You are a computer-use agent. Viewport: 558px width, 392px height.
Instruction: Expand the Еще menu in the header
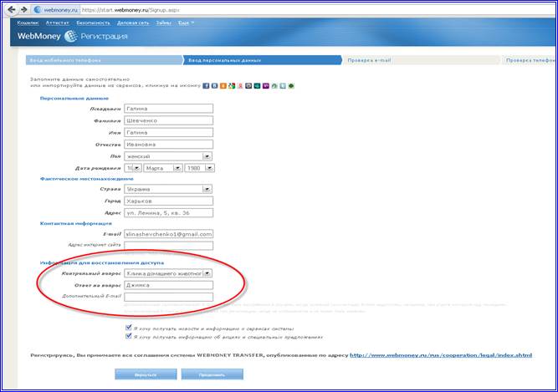click(186, 23)
